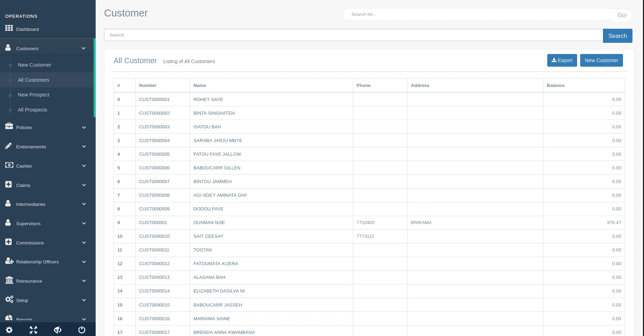644x336 pixels.
Task: Click the Reinsurance bank icon
Action: 9,280
